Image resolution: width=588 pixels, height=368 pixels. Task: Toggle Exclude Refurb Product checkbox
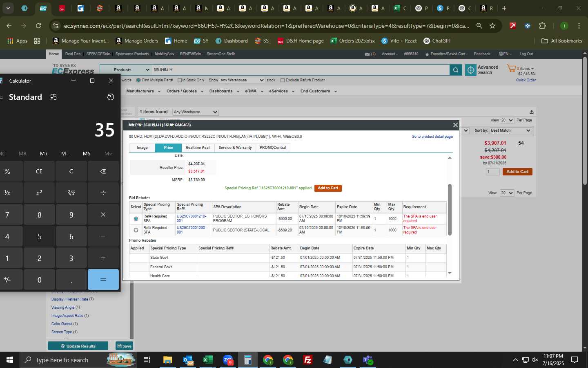[x=283, y=80]
